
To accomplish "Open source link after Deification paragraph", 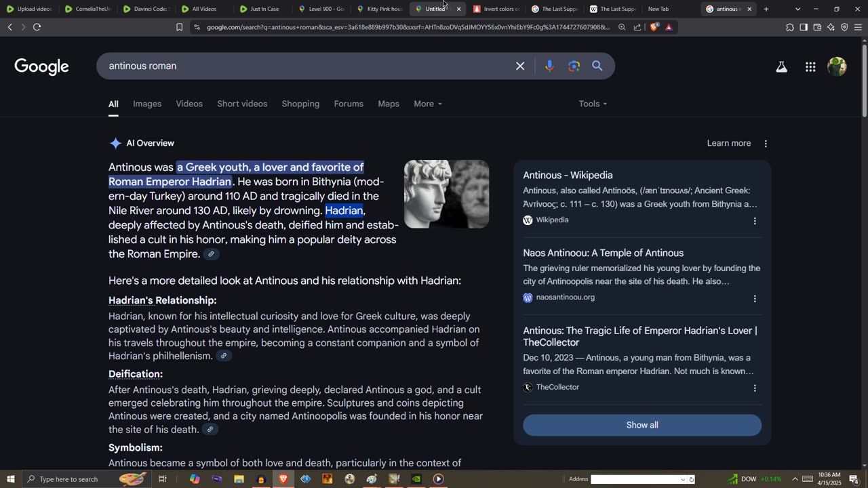I will click(x=210, y=429).
